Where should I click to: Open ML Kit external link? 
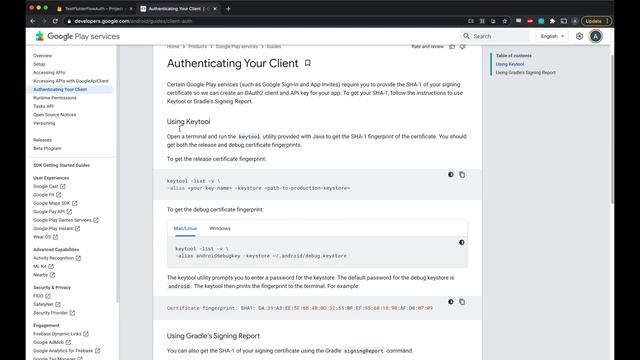[x=43, y=267]
